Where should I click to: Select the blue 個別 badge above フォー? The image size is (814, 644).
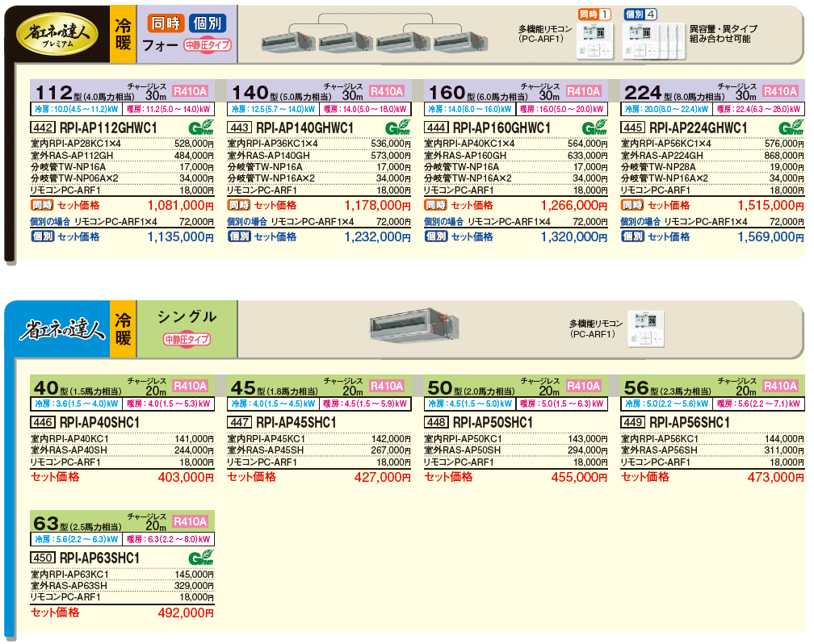coord(207,23)
